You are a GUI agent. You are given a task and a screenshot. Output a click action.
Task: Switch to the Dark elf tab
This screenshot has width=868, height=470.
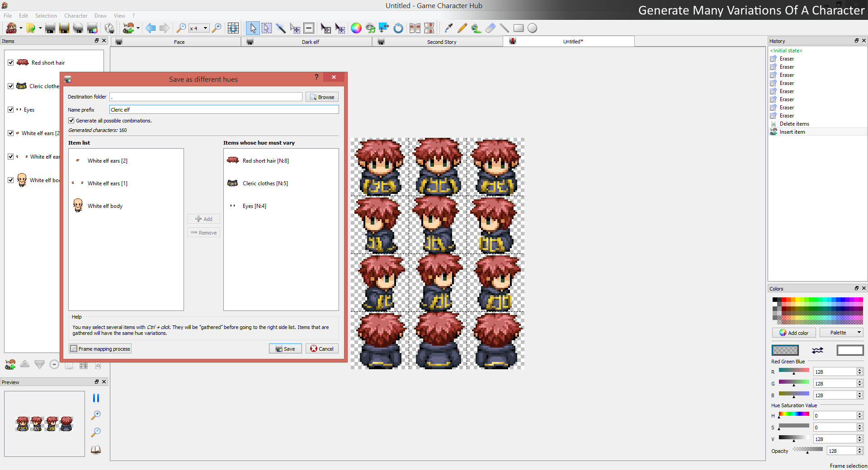point(310,42)
